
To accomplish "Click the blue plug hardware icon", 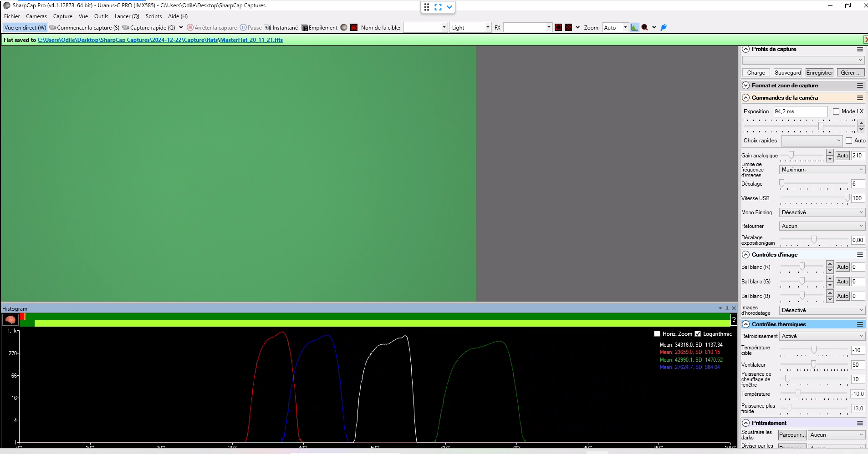I will click(x=664, y=28).
